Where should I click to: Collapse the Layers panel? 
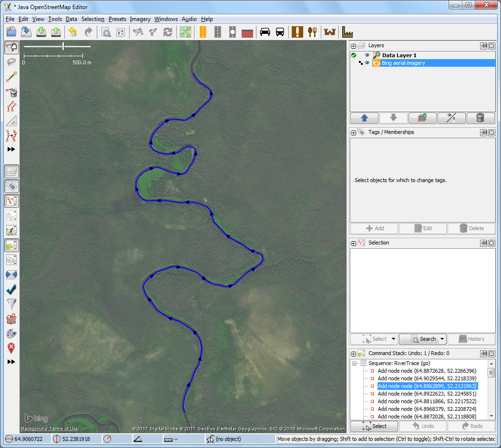[354, 46]
